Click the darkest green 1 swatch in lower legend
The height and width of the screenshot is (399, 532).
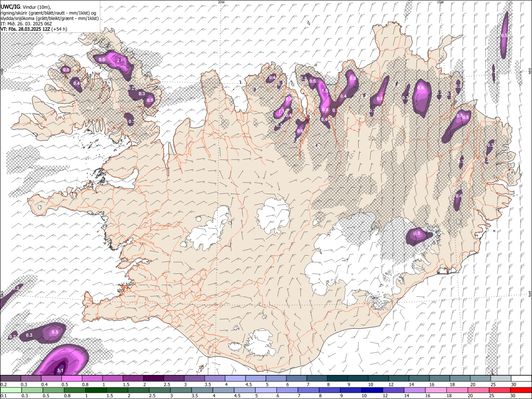(x=96, y=390)
